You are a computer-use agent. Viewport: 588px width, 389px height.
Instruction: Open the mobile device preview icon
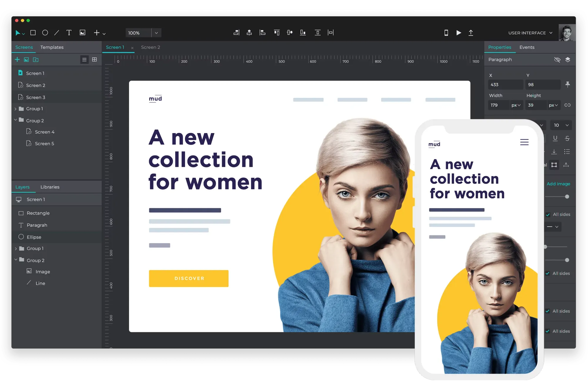(446, 33)
